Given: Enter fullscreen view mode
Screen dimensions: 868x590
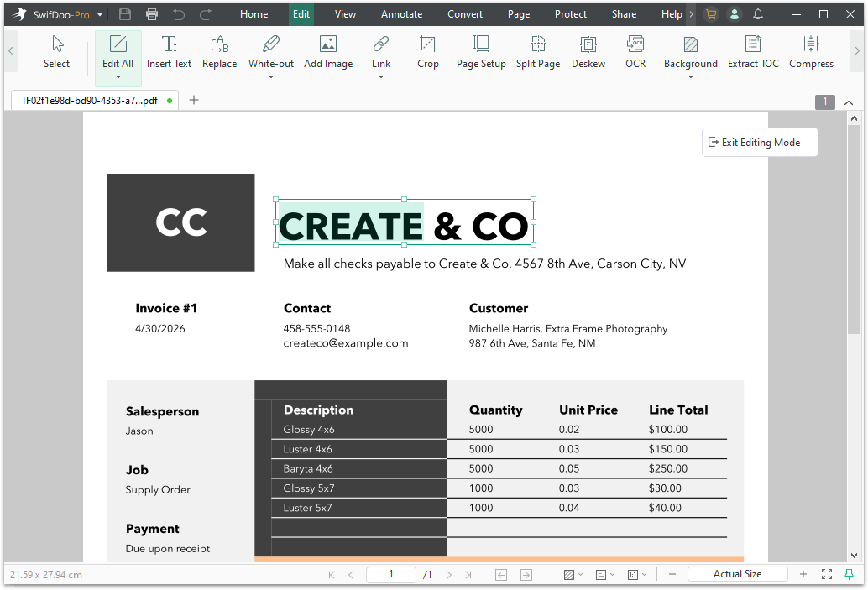Looking at the screenshot, I should coord(826,574).
